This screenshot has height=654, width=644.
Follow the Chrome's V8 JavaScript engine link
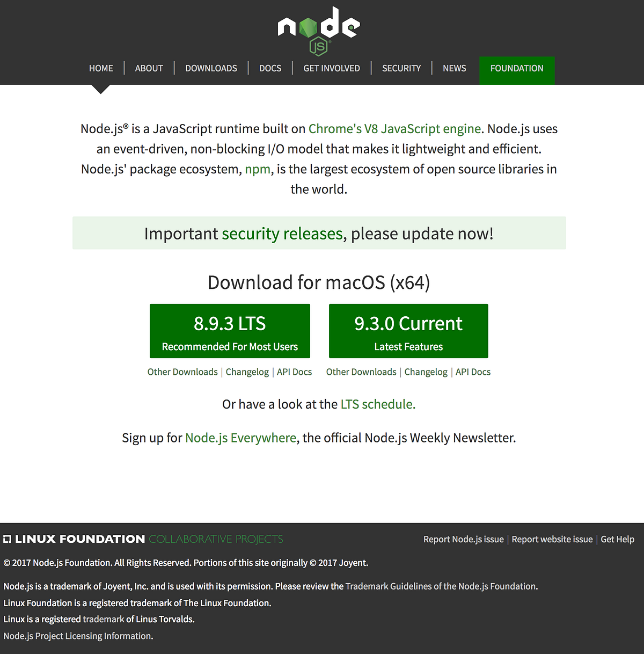[394, 129]
